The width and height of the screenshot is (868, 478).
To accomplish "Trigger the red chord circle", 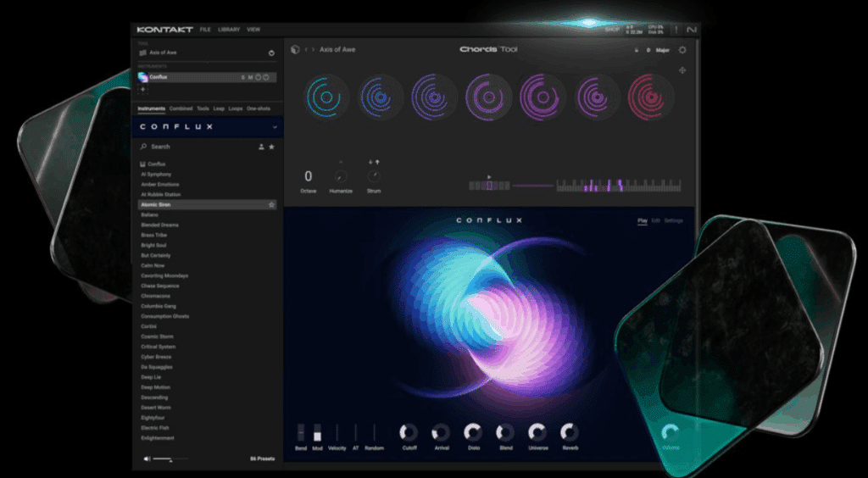I will 651,97.
